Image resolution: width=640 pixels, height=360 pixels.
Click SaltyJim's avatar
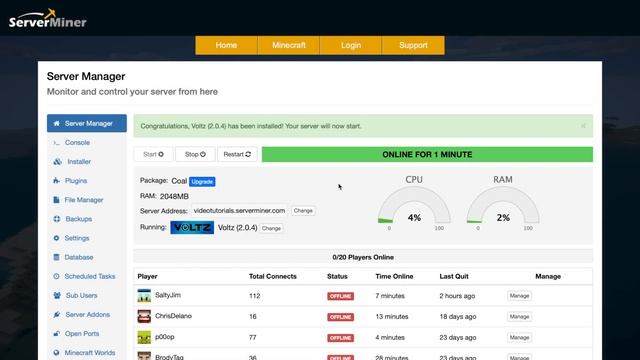(x=144, y=296)
